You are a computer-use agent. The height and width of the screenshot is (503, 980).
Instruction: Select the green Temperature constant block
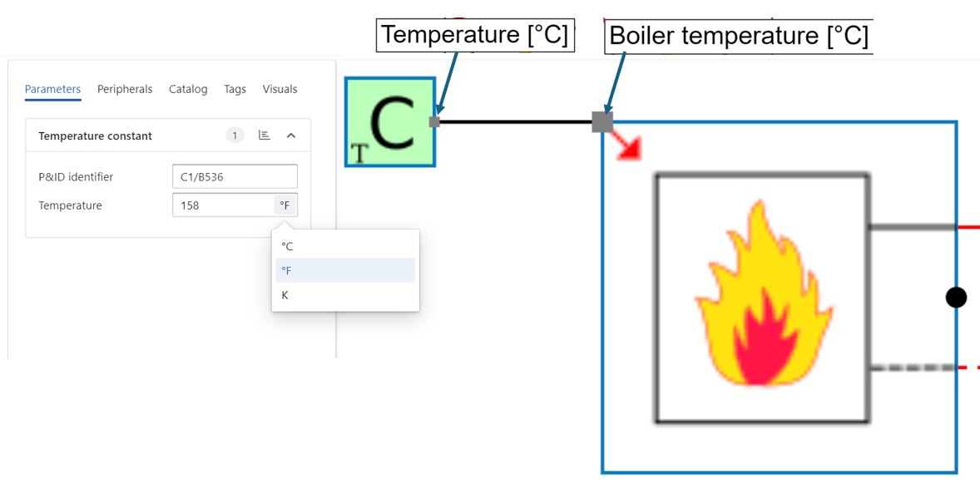[390, 122]
